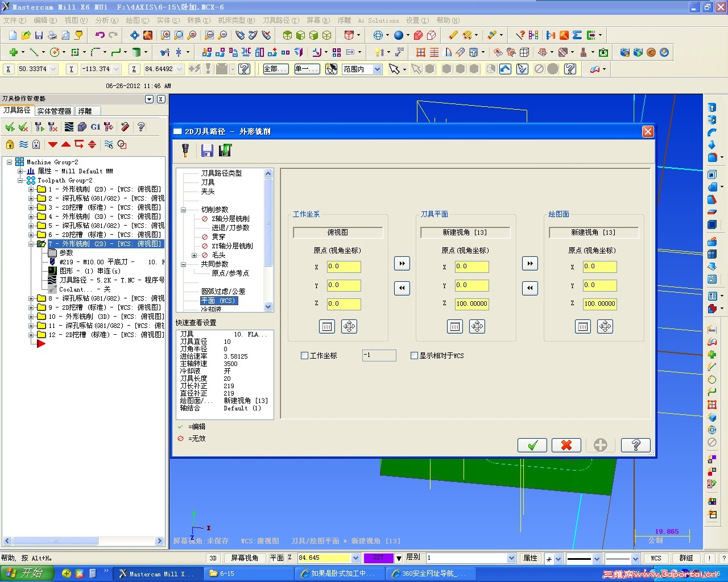This screenshot has height=582, width=728.
Task: Copy 工作坐系 to 刀具平面 with right arrows
Action: point(402,263)
